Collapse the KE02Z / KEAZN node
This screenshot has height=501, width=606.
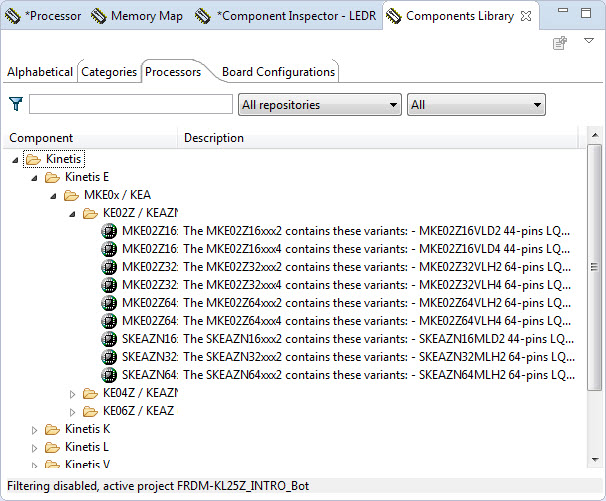[x=72, y=214]
